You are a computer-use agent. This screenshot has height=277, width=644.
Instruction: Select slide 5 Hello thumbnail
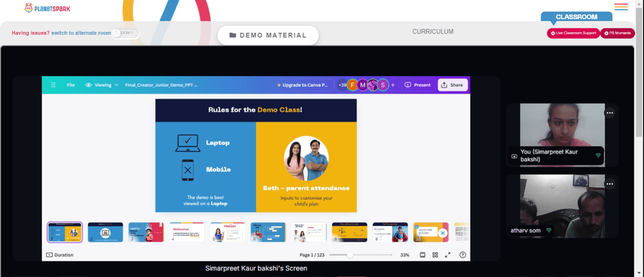[227, 232]
